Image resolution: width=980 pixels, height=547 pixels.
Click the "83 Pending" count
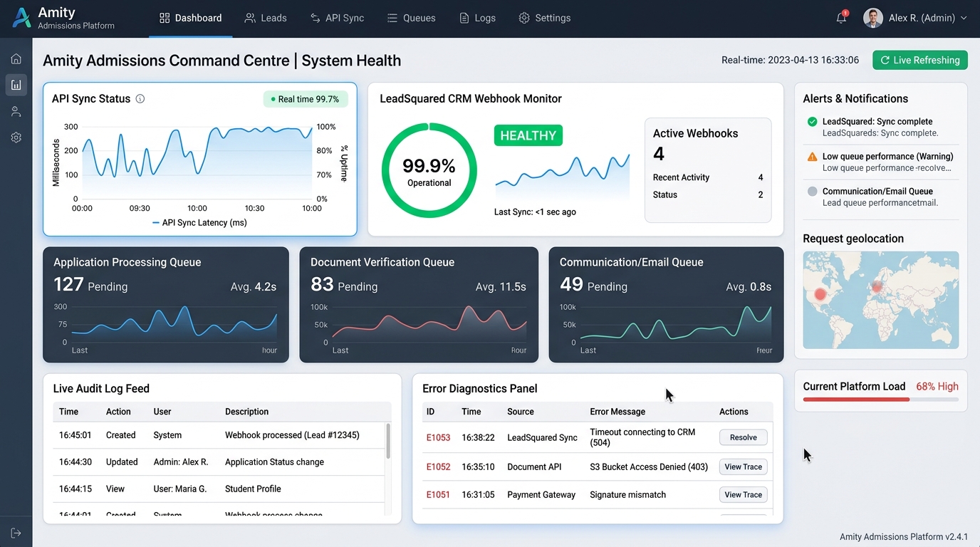(x=344, y=285)
